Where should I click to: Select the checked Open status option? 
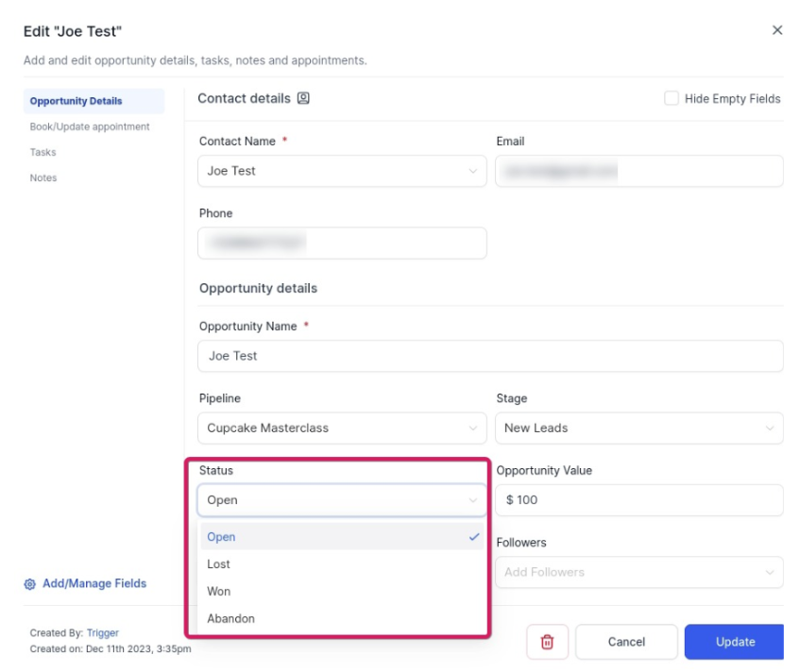[222, 537]
